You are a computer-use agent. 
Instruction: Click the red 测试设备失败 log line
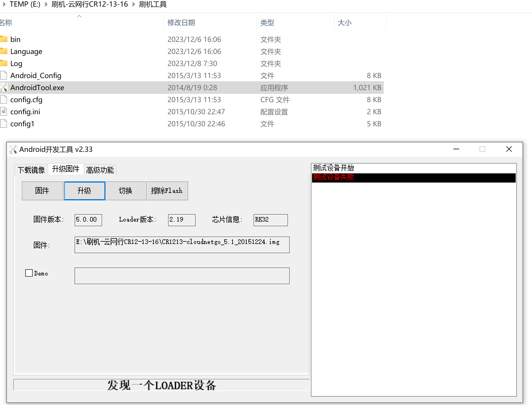point(333,177)
